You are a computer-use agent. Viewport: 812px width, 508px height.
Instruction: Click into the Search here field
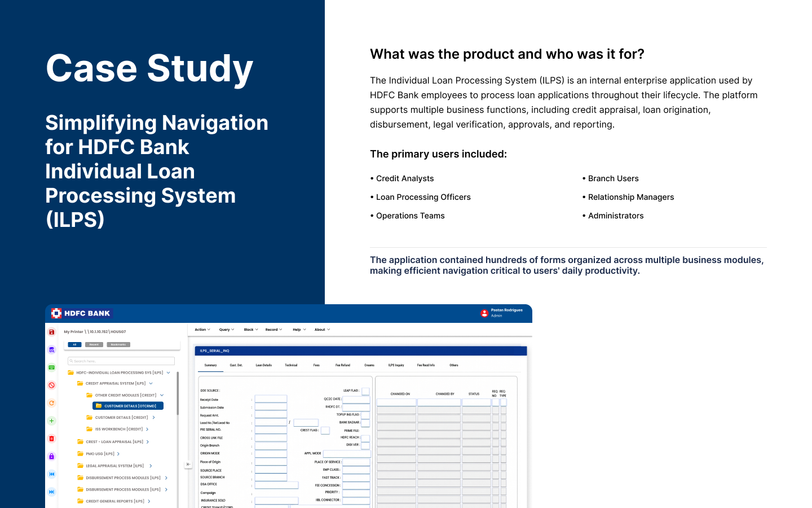121,361
